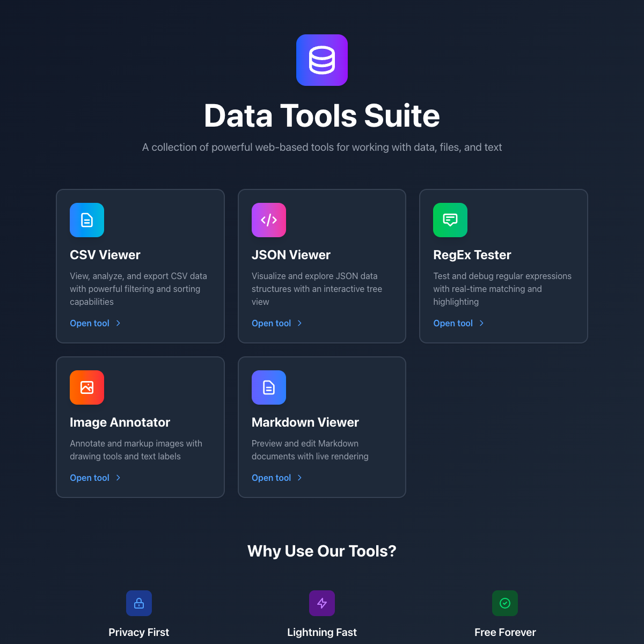Select the Markdown Viewer document icon
Screen dimensions: 644x644
(268, 387)
